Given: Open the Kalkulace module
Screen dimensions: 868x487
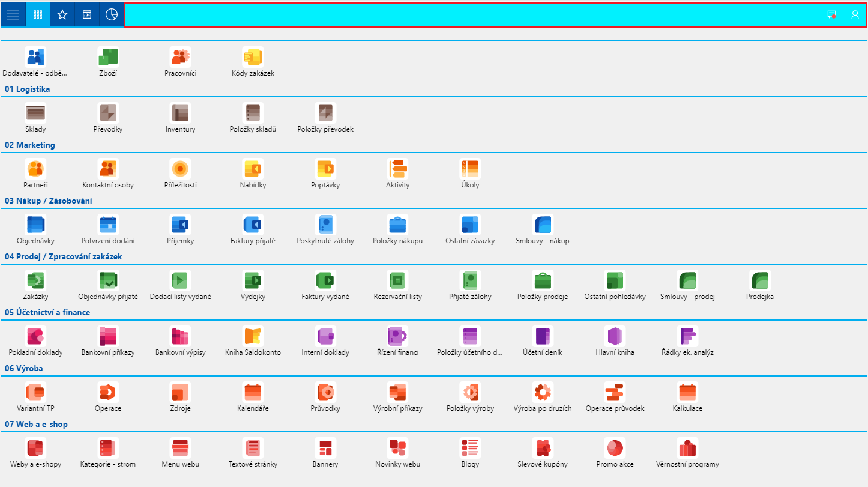Looking at the screenshot, I should (687, 392).
